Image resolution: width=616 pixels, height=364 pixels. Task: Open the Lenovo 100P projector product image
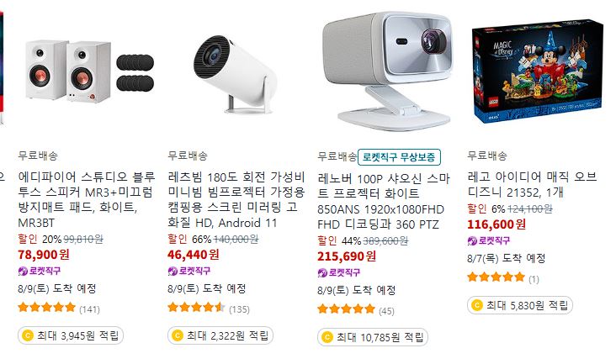(387, 71)
